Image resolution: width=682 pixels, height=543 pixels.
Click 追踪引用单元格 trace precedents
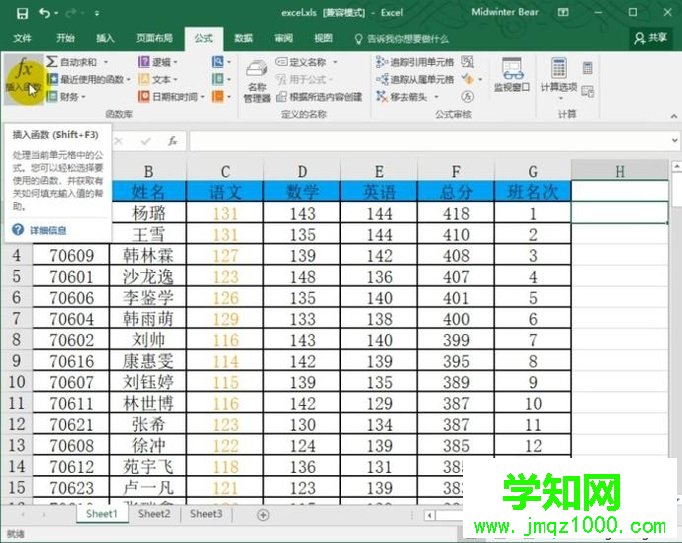(x=415, y=62)
